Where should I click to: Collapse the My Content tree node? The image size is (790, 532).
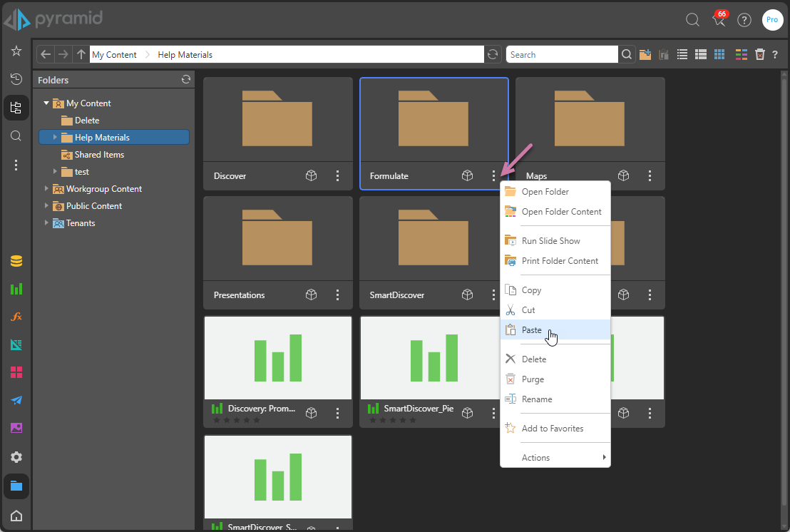tap(46, 103)
